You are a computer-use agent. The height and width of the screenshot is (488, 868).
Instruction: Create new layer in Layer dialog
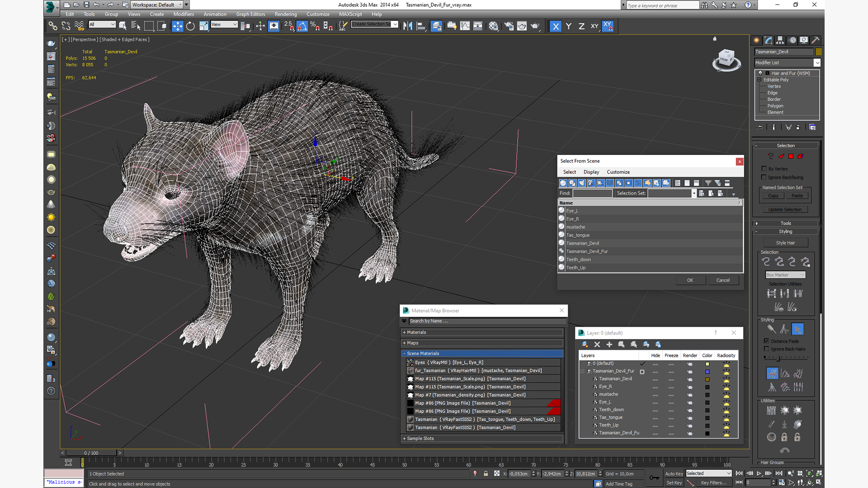pyautogui.click(x=585, y=344)
